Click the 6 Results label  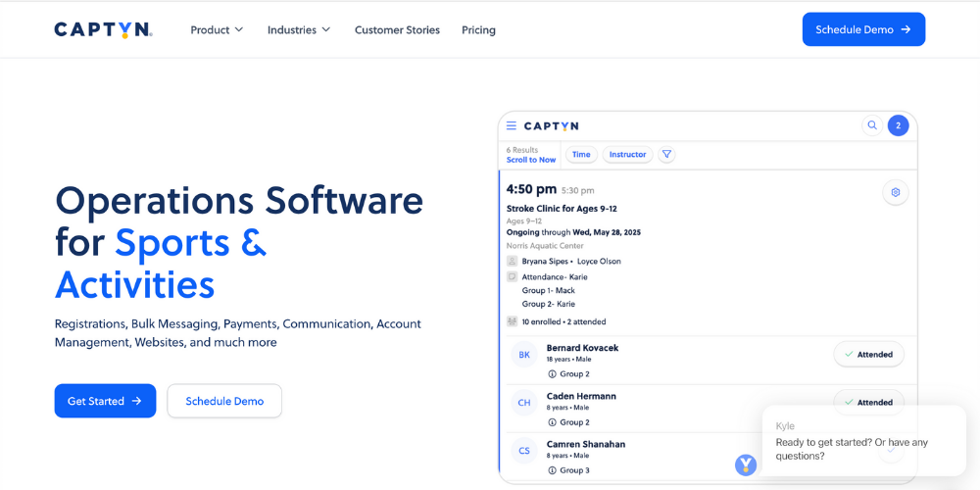(522, 150)
